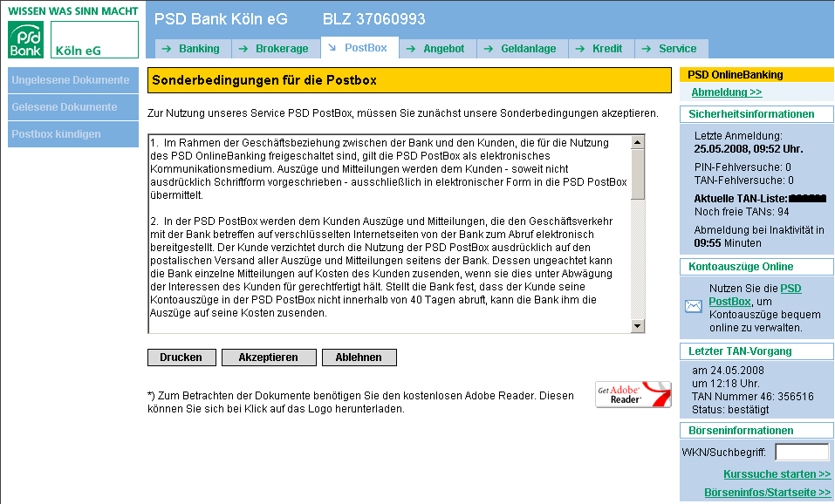The width and height of the screenshot is (835, 504).
Task: Select the PostBox tab
Action: [359, 47]
